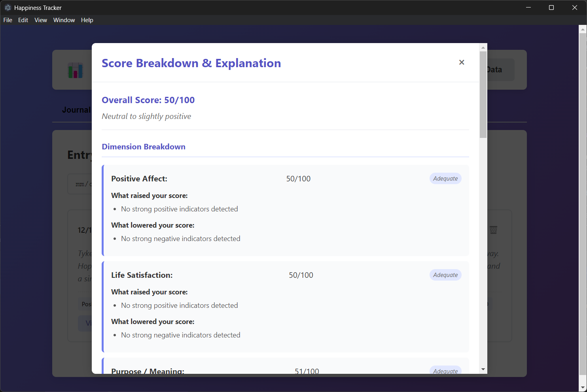
Task: Open the Window menu
Action: click(64, 20)
